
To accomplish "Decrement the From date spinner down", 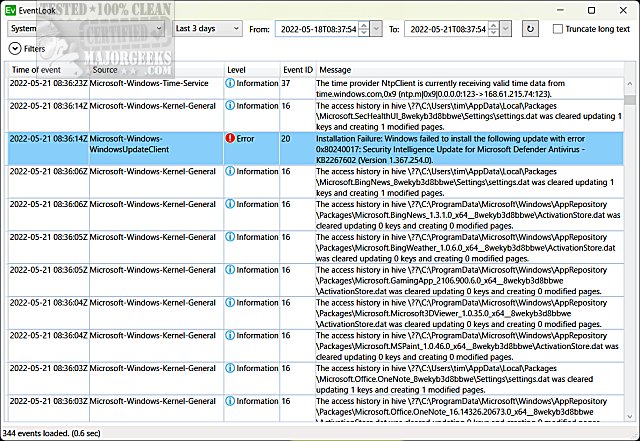I will pyautogui.click(x=364, y=33).
